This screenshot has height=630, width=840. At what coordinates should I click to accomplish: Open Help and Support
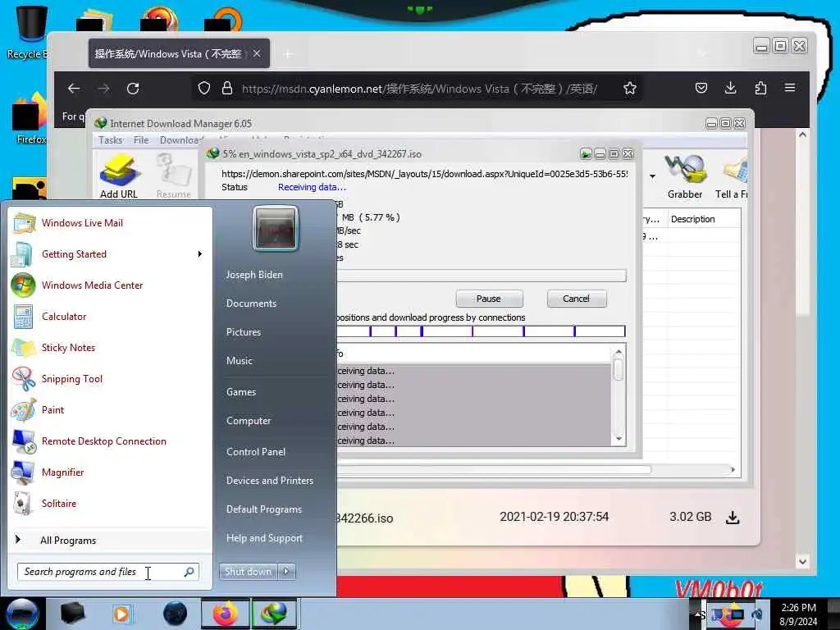click(x=264, y=538)
